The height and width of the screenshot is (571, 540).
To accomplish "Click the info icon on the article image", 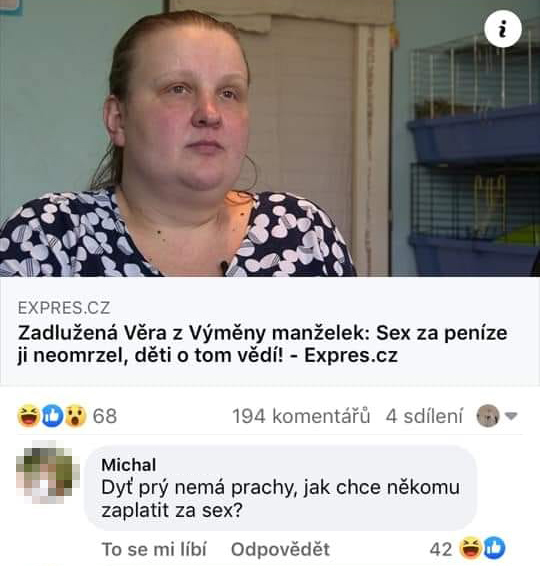I will [503, 29].
